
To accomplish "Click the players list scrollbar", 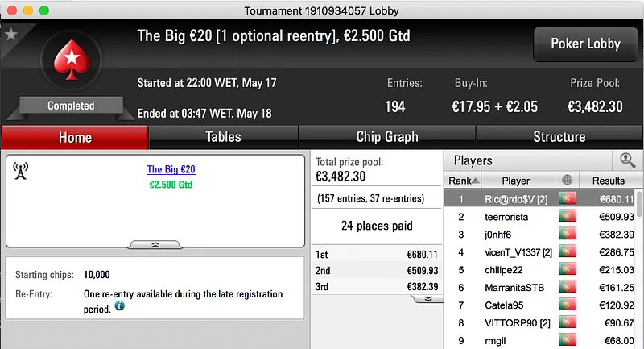I will (x=639, y=266).
